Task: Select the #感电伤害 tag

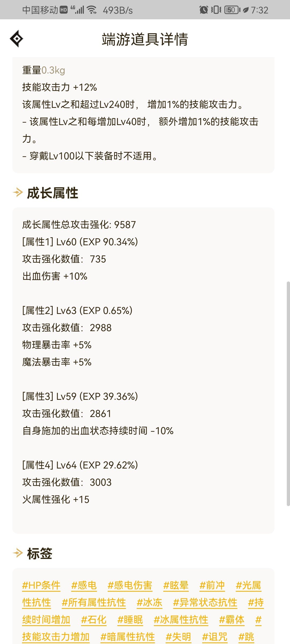Action: coord(130,586)
